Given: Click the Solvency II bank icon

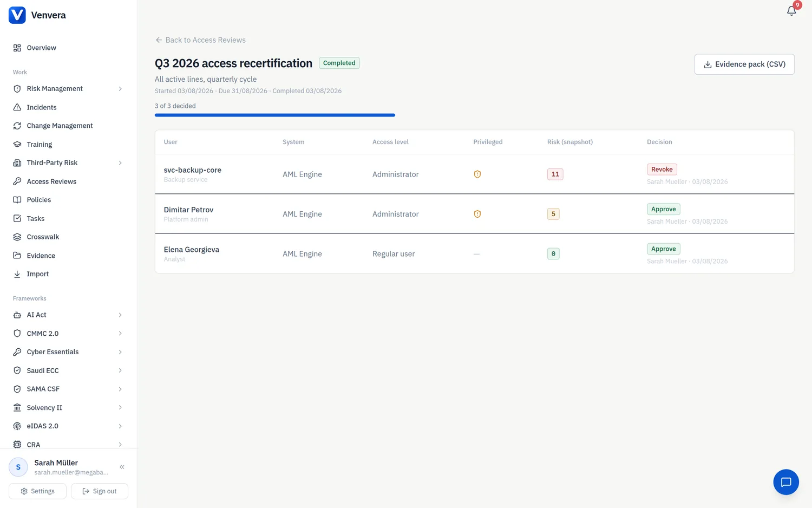Looking at the screenshot, I should pos(17,408).
